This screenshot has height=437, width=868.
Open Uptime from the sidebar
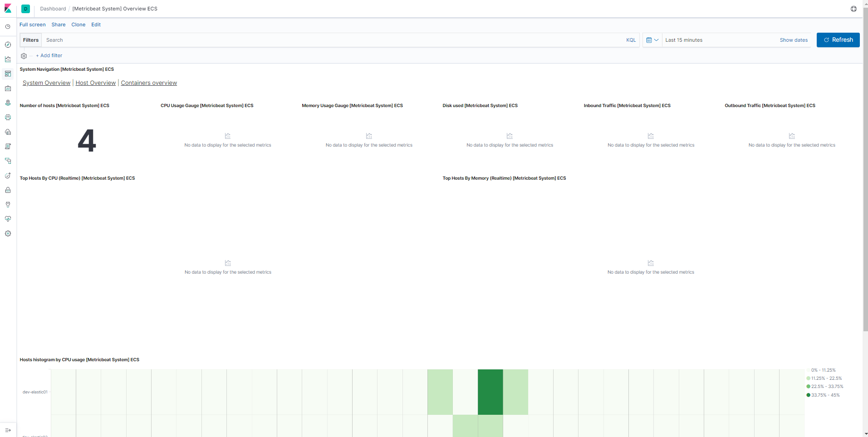[x=8, y=176]
